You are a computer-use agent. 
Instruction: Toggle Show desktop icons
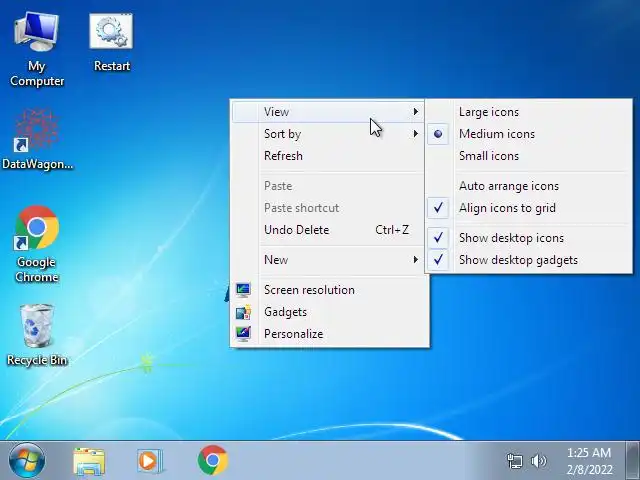click(x=529, y=238)
